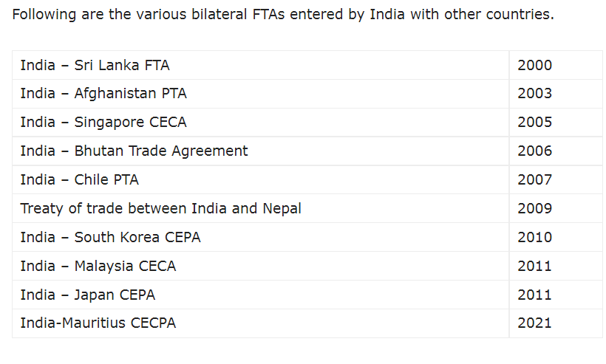Click the India – Bhutan Trade Agreement cell
Viewport: 606px width, 364px height.
point(134,151)
